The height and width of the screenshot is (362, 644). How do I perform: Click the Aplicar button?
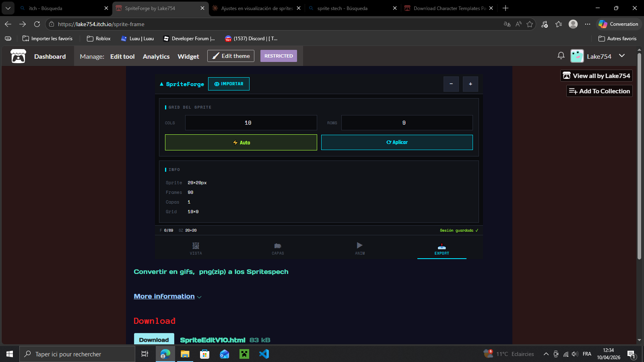[397, 142]
